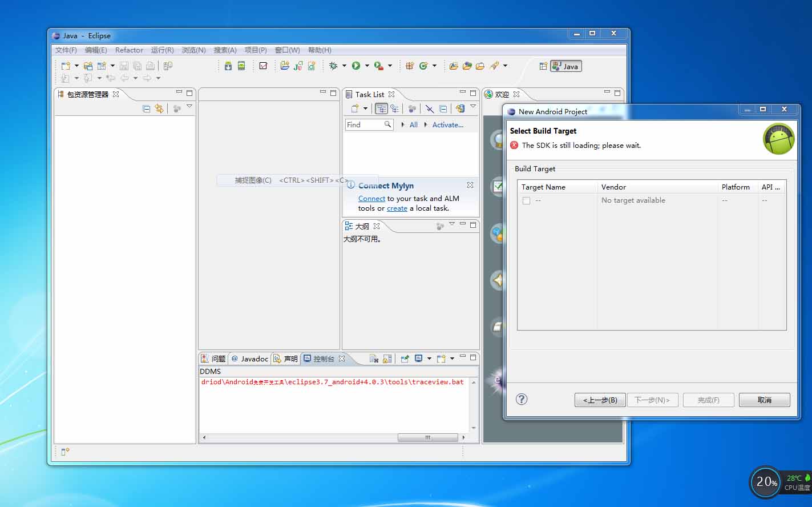The image size is (812, 507).
Task: Open the Open Console dropdown arrow
Action: [x=452, y=359]
